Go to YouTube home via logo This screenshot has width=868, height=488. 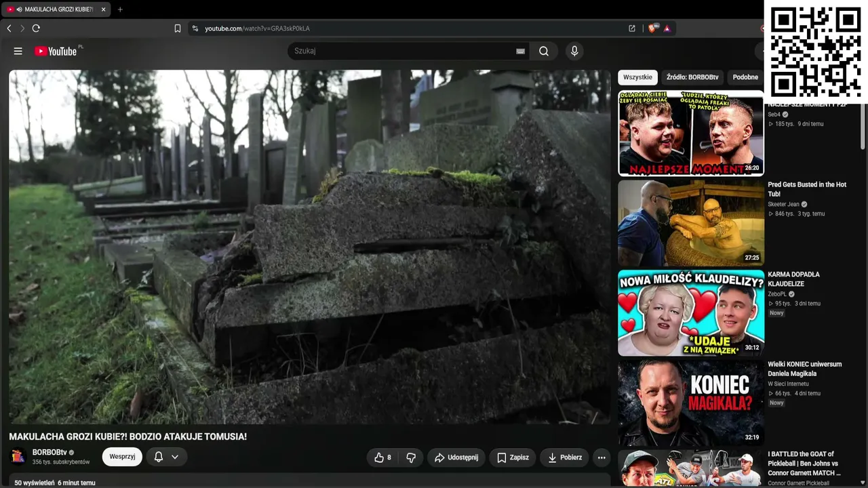coord(57,51)
